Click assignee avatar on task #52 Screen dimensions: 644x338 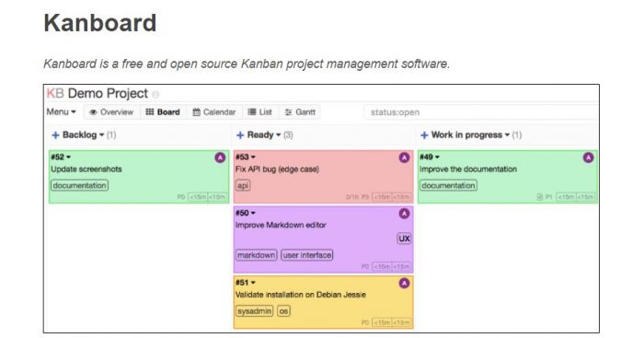click(220, 157)
